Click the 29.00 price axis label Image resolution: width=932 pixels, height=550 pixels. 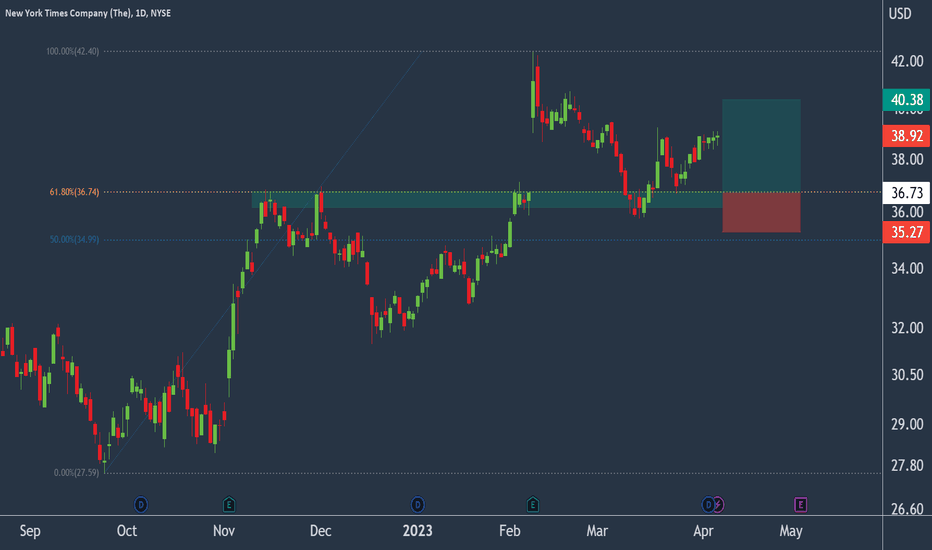pos(907,425)
